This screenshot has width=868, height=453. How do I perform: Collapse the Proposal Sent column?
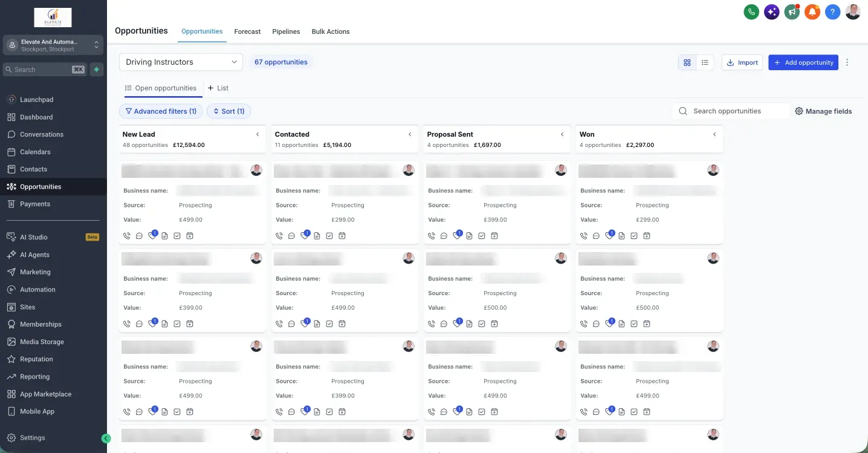[562, 134]
